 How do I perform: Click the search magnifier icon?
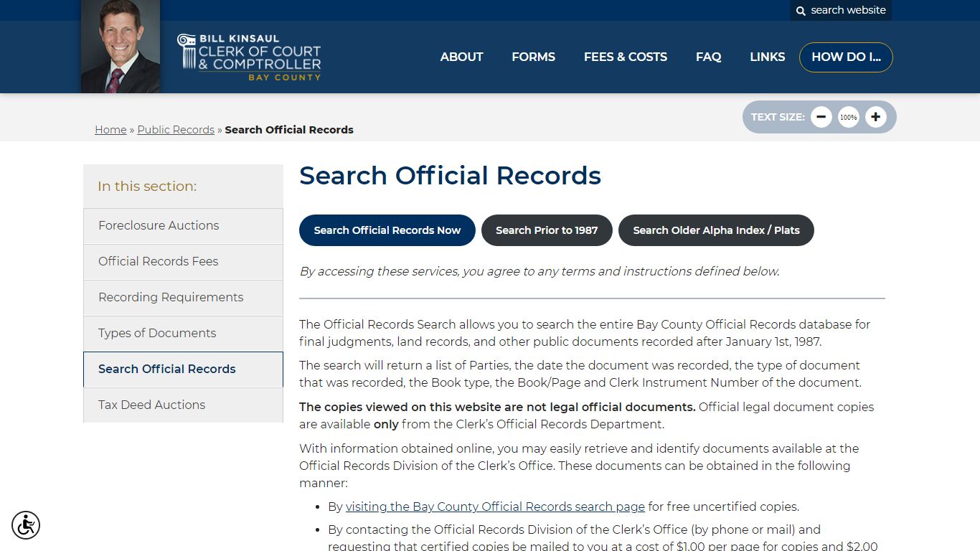click(x=801, y=11)
